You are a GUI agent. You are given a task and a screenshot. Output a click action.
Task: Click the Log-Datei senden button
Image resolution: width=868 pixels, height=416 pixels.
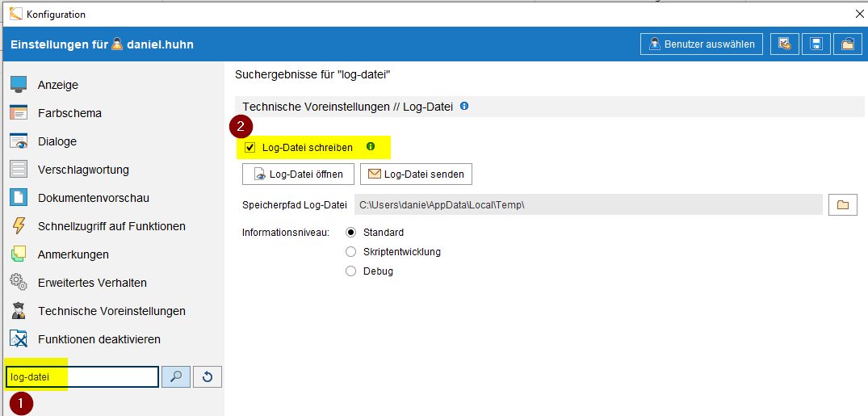[417, 174]
